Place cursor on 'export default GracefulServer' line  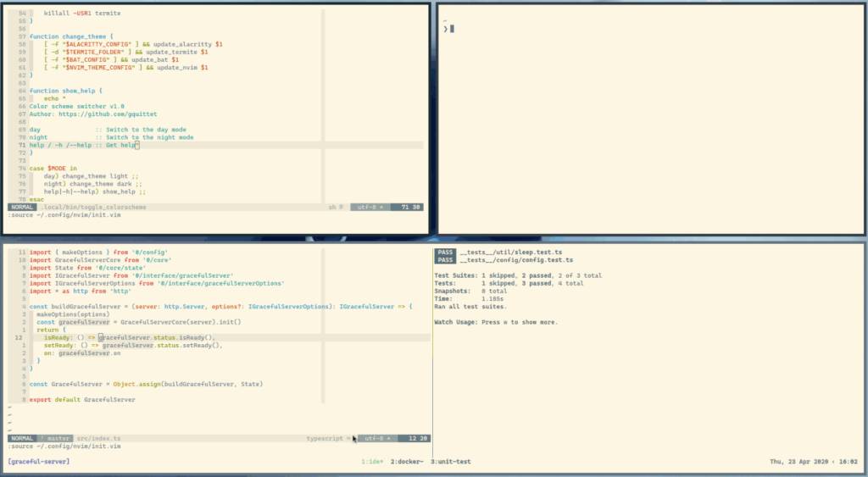click(82, 399)
